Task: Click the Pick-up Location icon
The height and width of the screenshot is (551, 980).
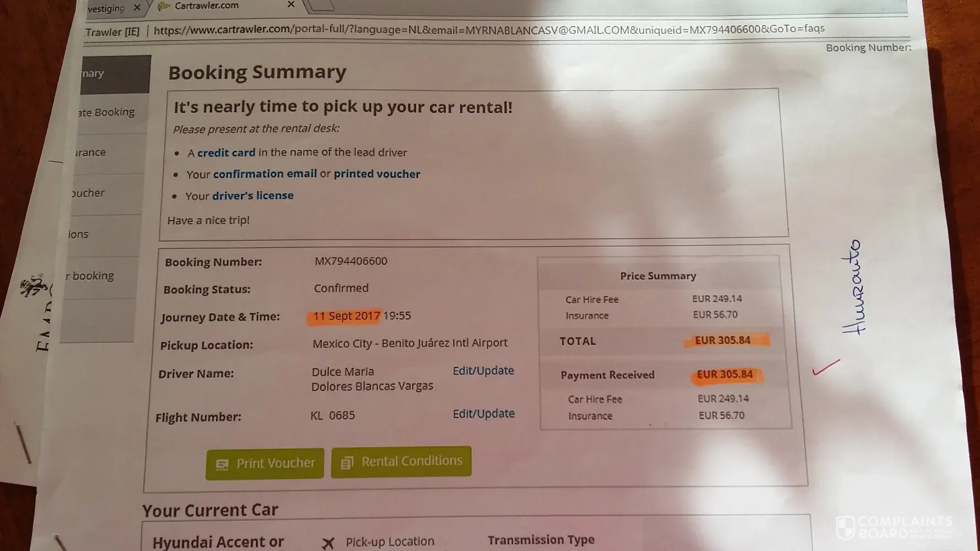Action: tap(328, 543)
